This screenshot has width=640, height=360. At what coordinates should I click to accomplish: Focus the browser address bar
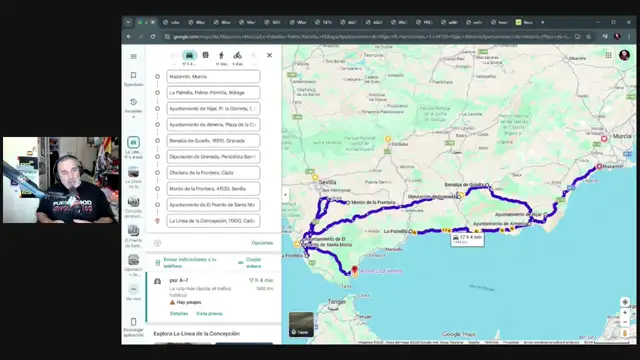(371, 36)
